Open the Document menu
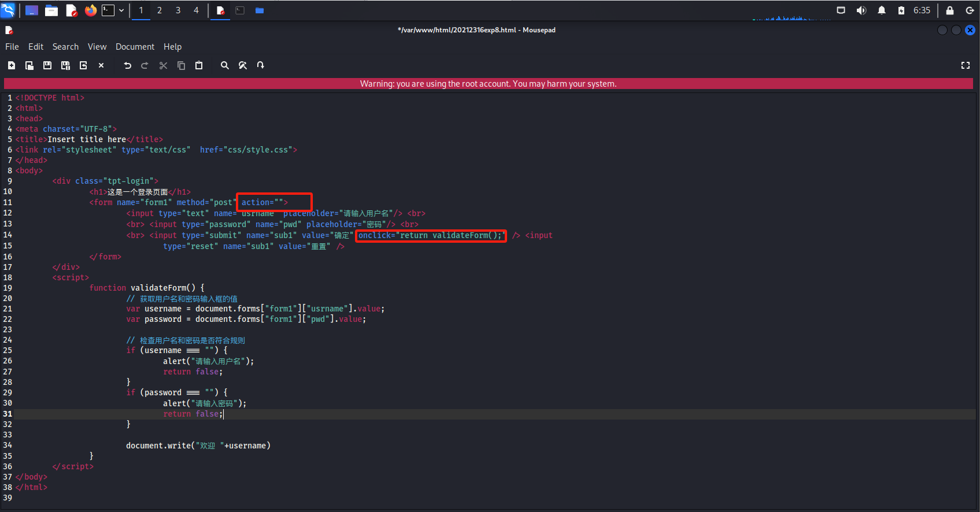 point(135,47)
